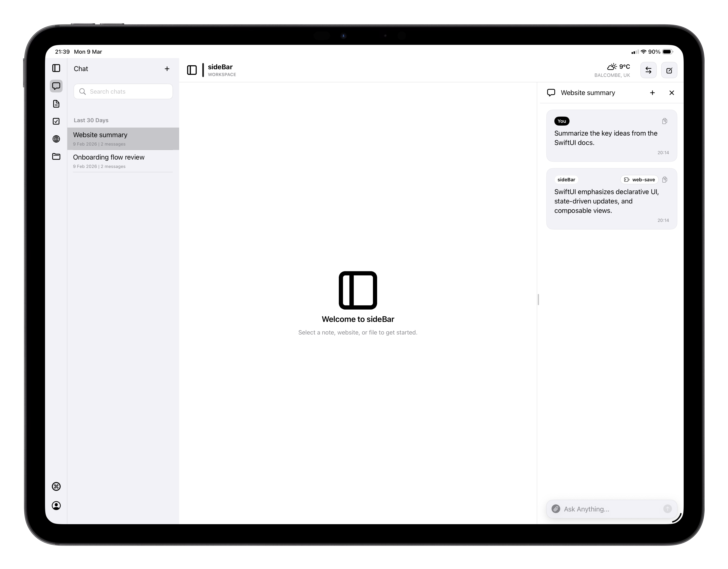The image size is (728, 569).
Task: Toggle the sidebar with the panel icon
Action: (56, 68)
